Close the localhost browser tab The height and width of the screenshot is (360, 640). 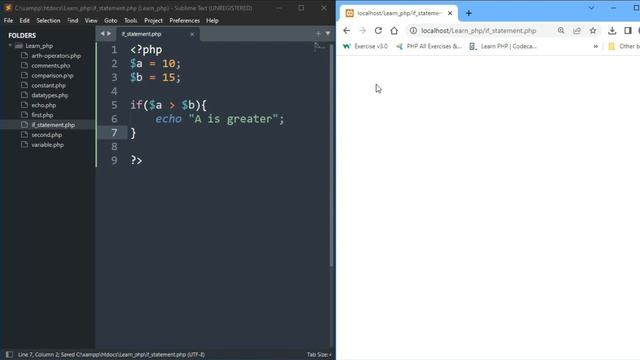[450, 13]
